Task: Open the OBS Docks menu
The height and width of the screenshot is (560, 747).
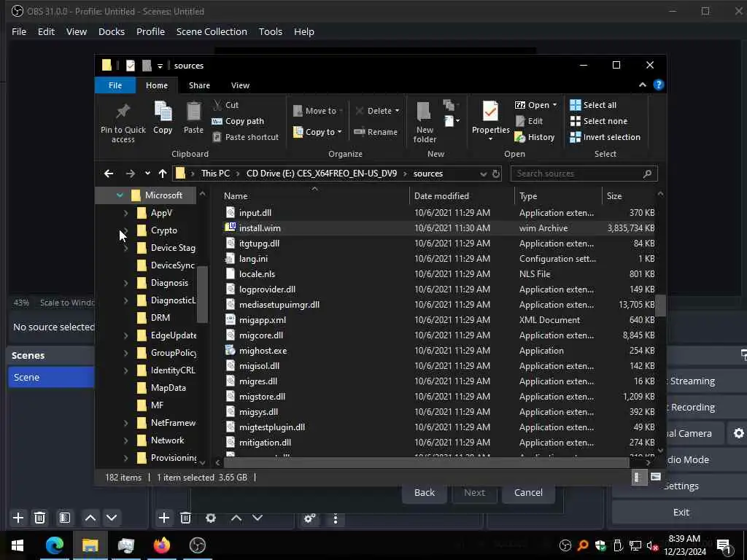Action: click(112, 31)
